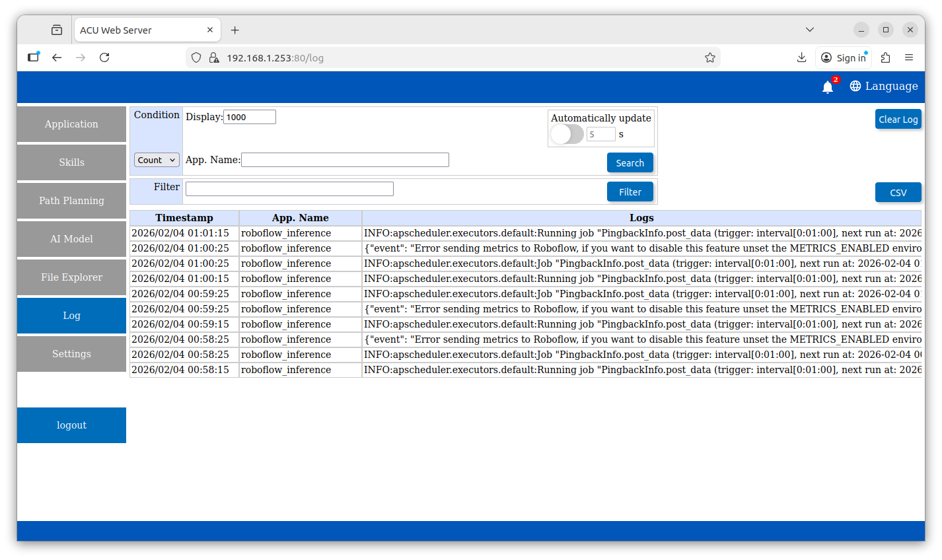Bookmark page with star icon
The image size is (942, 560).
coord(710,57)
